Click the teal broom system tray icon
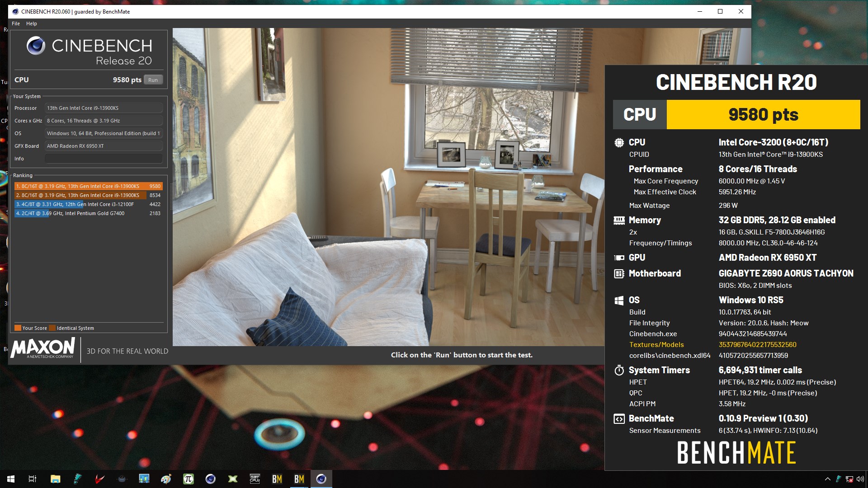The image size is (868, 488). pyautogui.click(x=839, y=479)
